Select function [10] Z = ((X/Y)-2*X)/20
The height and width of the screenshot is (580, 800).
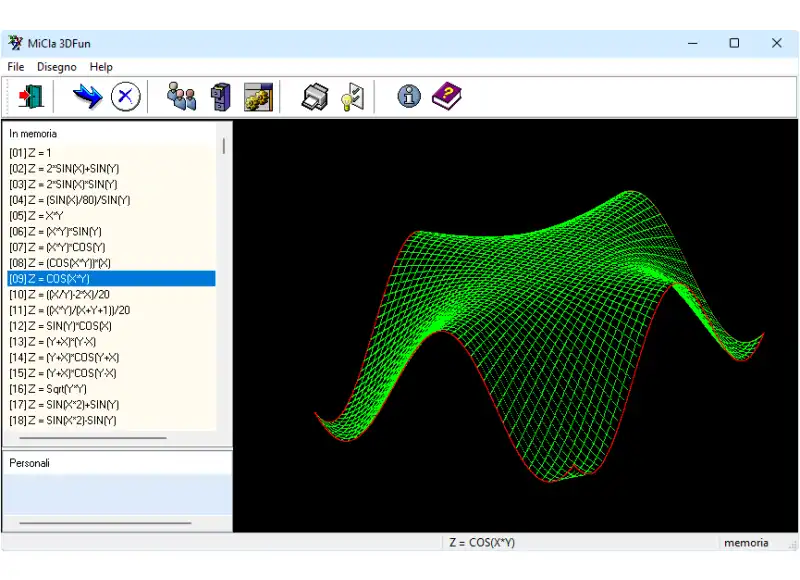(111, 294)
